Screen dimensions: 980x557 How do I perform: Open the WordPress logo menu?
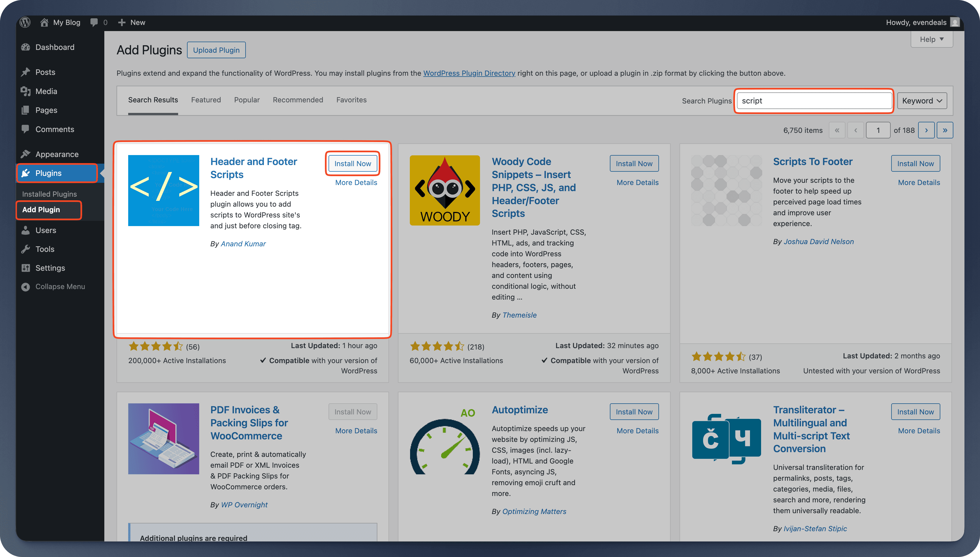tap(25, 22)
